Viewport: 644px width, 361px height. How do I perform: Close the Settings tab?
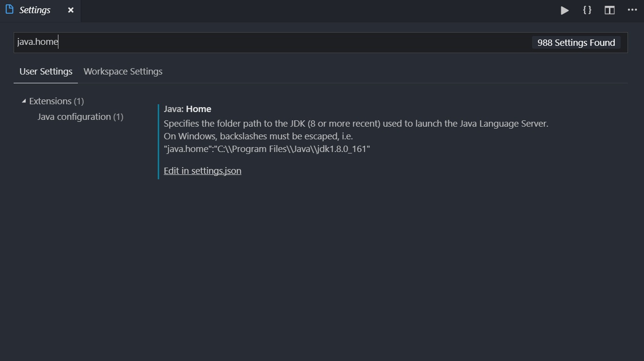[x=71, y=10]
